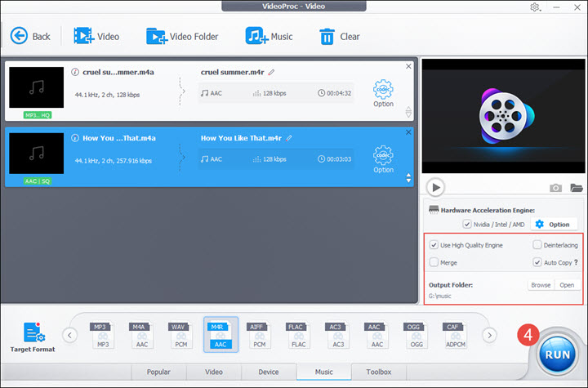
Task: Toggle Use High Quality Engine
Action: click(x=434, y=245)
